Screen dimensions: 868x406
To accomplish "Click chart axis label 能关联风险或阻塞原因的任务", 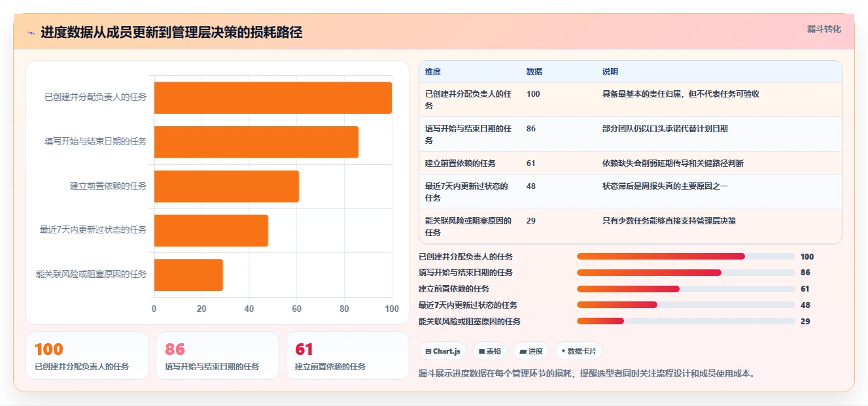I will coord(92,275).
